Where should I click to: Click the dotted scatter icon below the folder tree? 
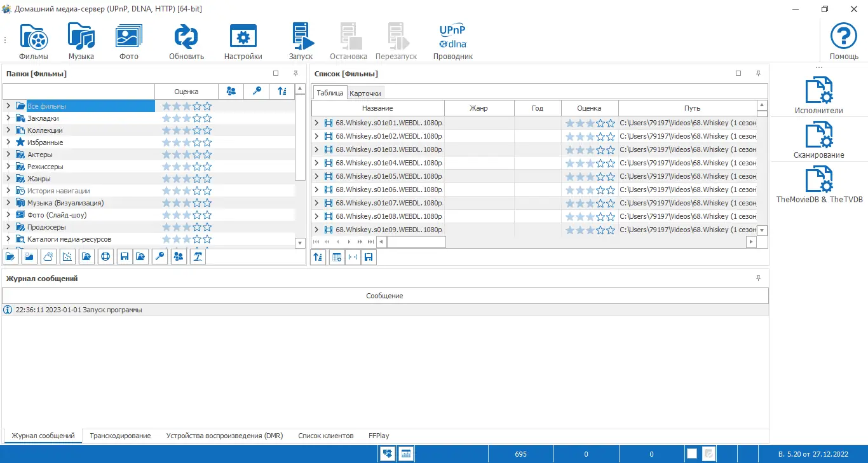click(67, 257)
